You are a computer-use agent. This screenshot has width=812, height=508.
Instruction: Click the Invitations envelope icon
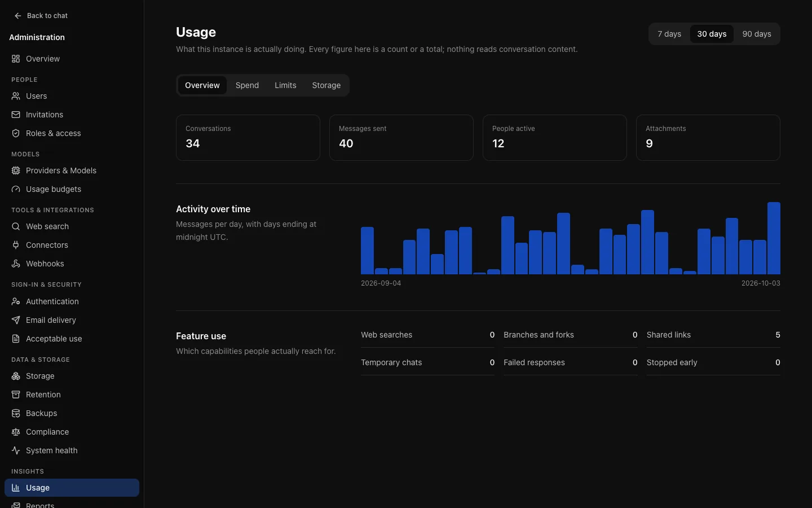tap(16, 115)
